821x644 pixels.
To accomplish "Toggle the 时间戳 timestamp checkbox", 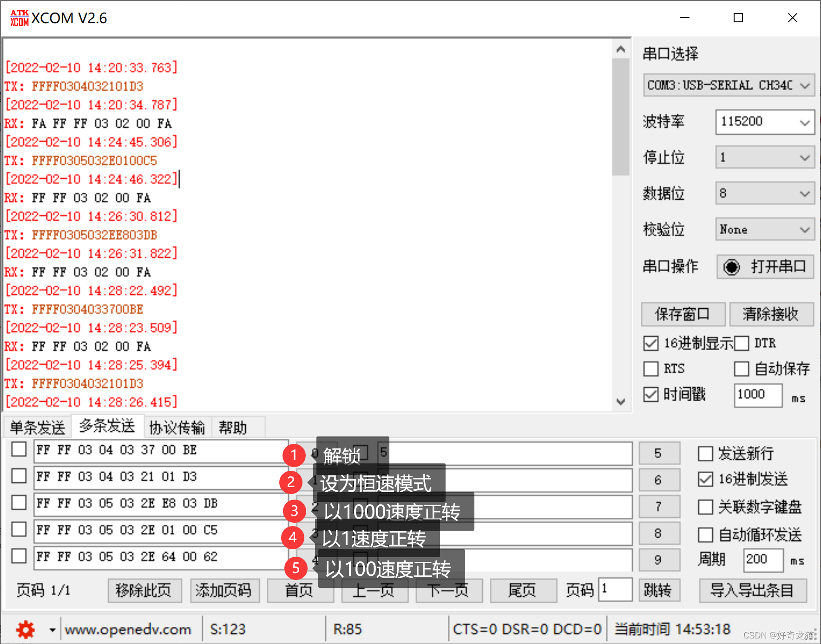I will pyautogui.click(x=651, y=395).
